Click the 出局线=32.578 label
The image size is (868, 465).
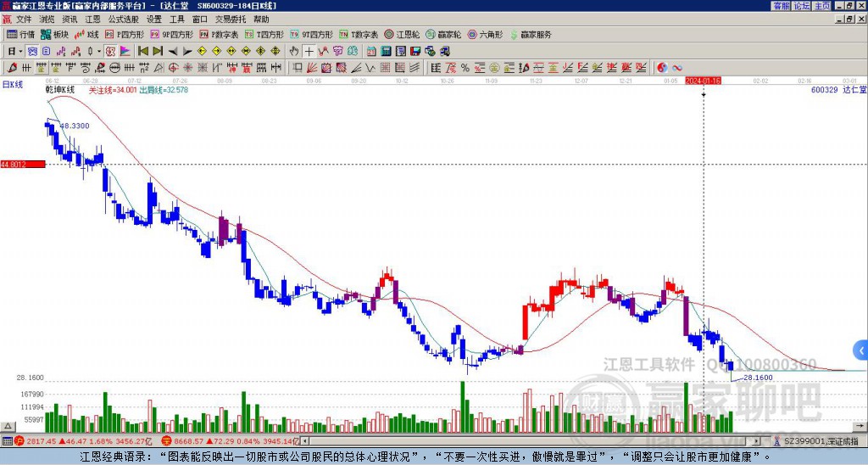click(164, 89)
